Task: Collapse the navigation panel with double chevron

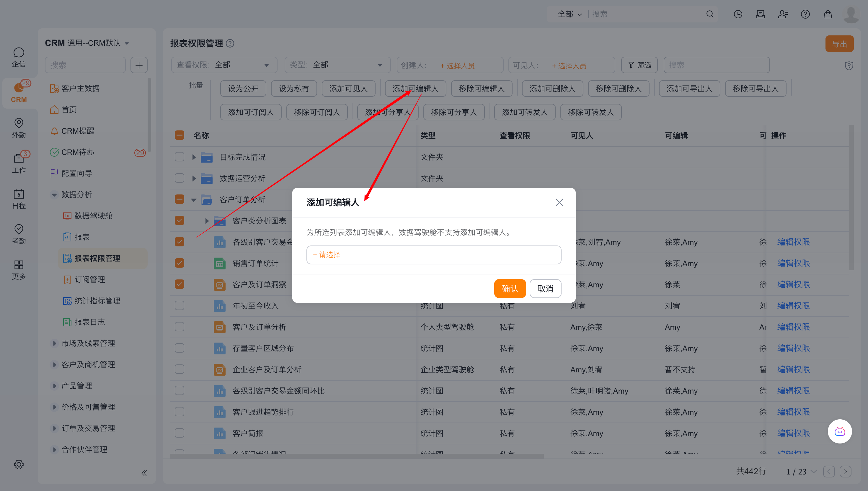Action: pyautogui.click(x=144, y=473)
